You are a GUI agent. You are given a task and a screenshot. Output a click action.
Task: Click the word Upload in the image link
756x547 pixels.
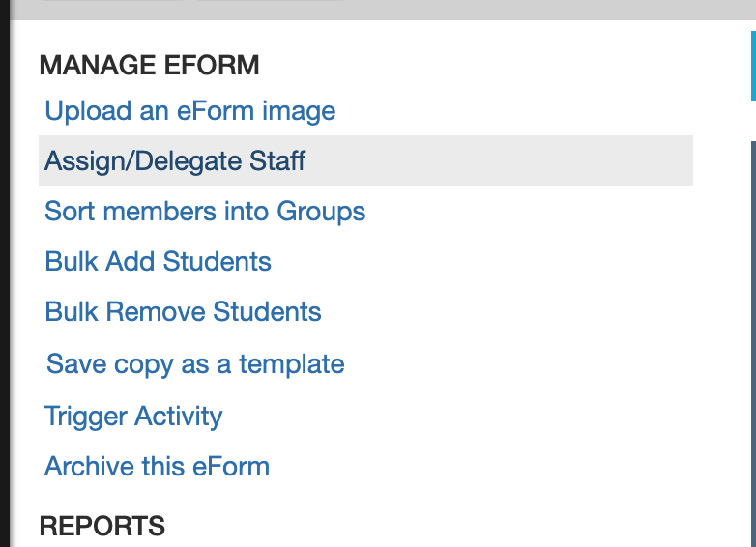click(88, 111)
